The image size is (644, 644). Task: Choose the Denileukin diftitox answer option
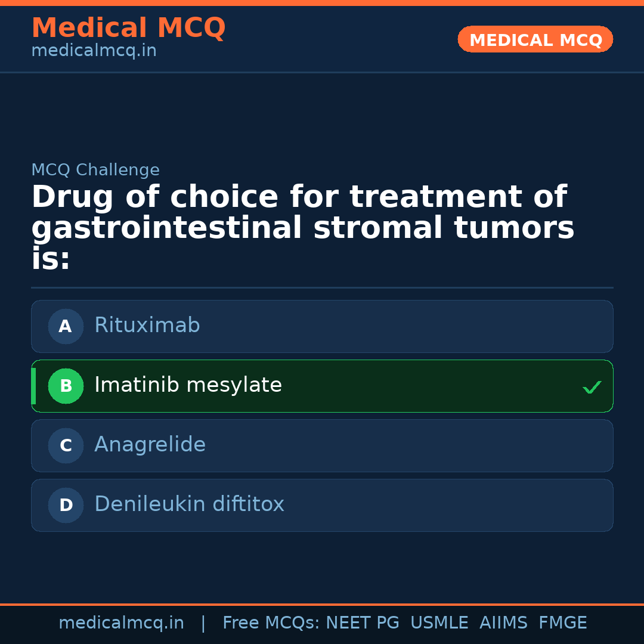(322, 505)
